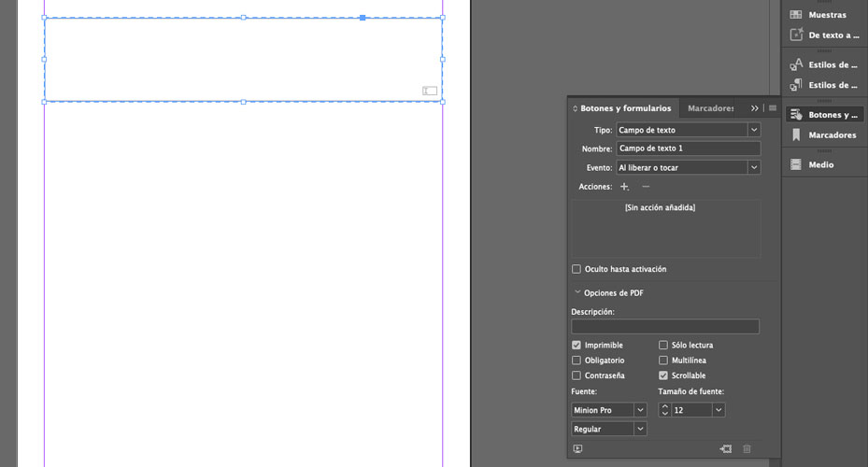
Task: Click the right-middle handle of selected frame
Action: pos(442,59)
